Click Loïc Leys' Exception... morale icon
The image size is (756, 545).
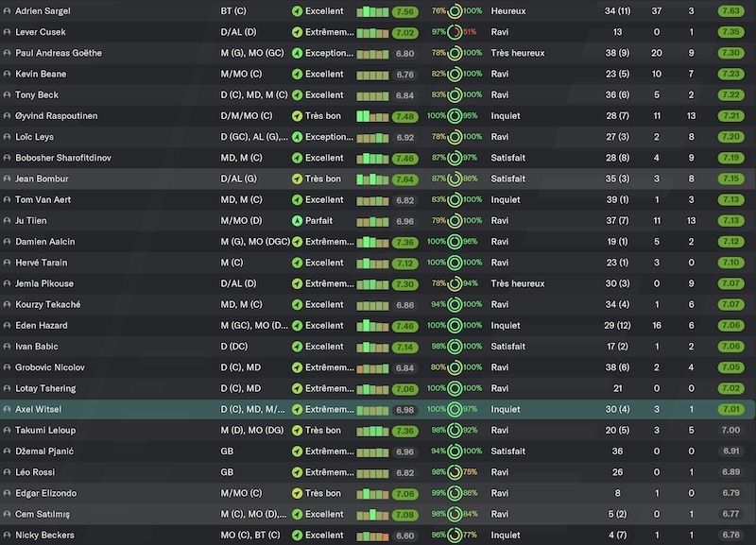[x=297, y=137]
